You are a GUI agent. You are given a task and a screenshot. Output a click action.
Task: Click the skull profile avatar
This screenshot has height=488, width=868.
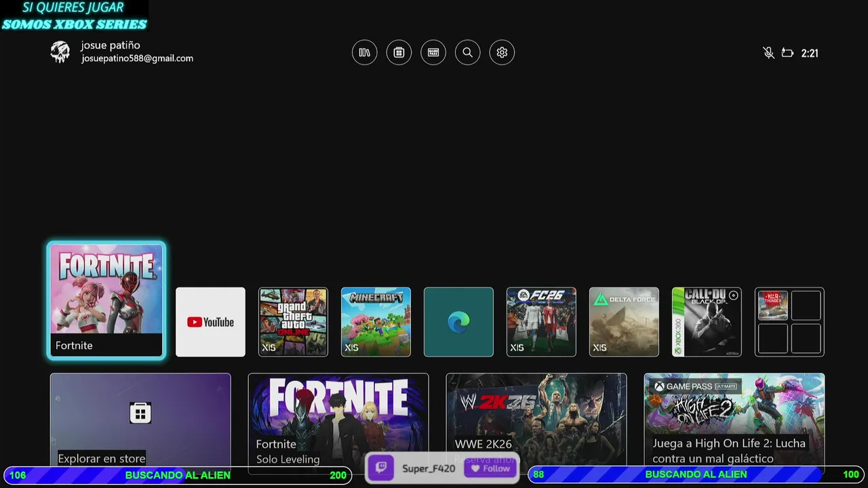coord(60,52)
